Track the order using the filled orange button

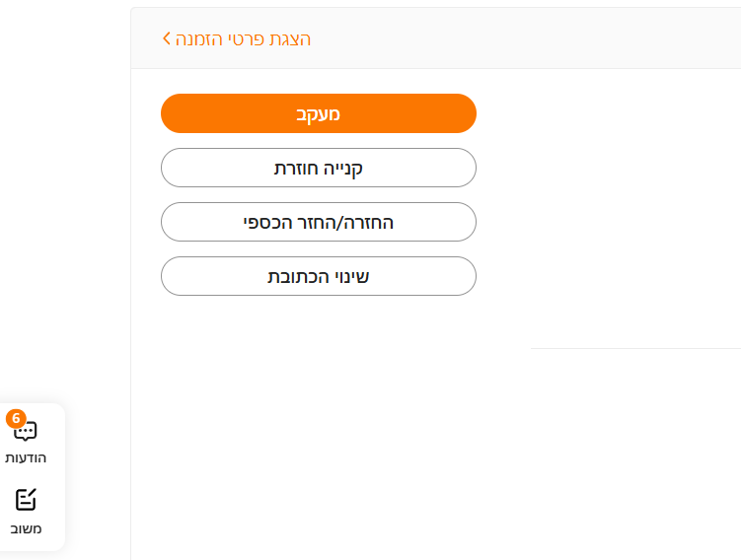(x=318, y=113)
